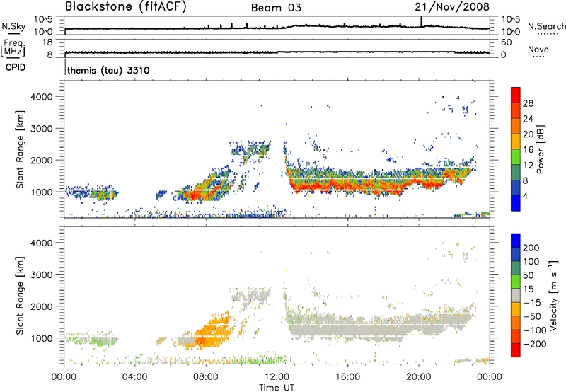Click the power panel 'Slant Range [km]' label
566x392 pixels.
[20, 149]
